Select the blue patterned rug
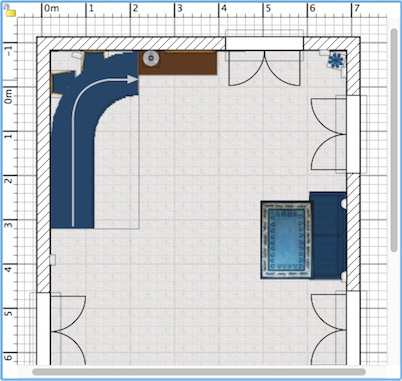This screenshot has width=402, height=381. 286,240
